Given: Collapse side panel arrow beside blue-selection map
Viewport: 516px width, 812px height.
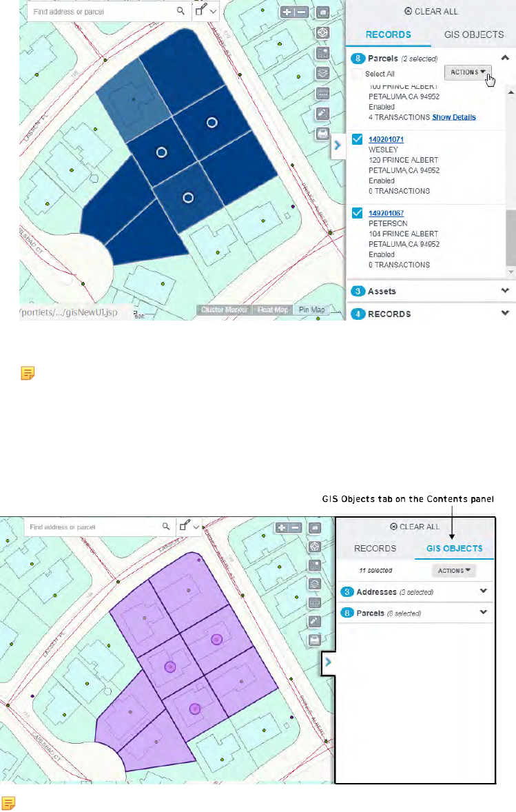Looking at the screenshot, I should coord(338,145).
